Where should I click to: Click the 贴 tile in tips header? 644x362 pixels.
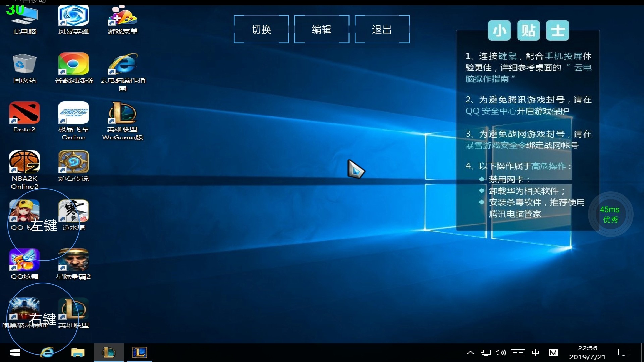pyautogui.click(x=528, y=30)
